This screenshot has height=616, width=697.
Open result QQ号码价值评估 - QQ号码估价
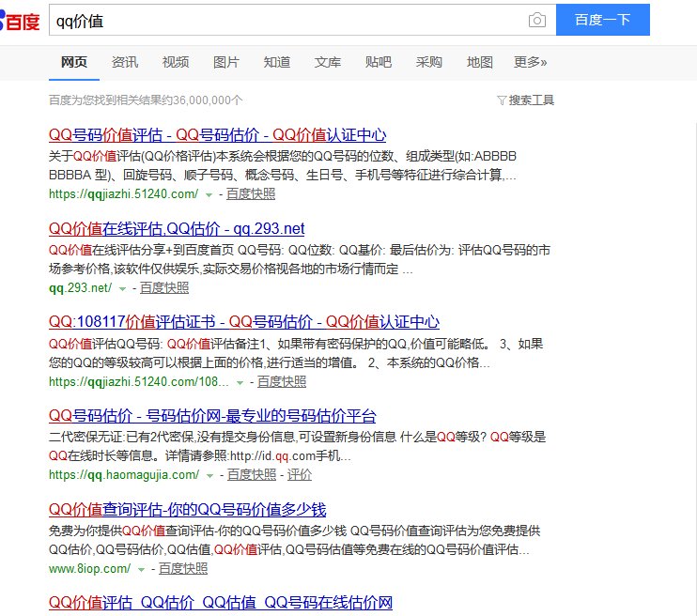point(217,134)
